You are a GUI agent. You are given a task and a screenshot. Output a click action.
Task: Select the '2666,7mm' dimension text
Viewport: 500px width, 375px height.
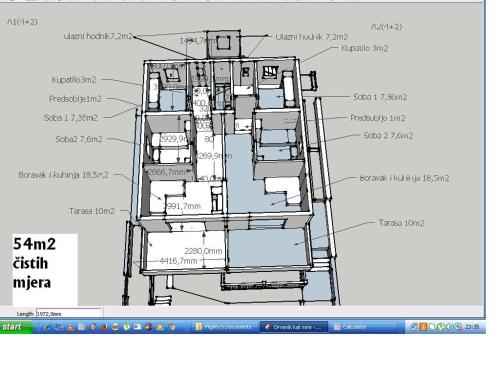167,172
